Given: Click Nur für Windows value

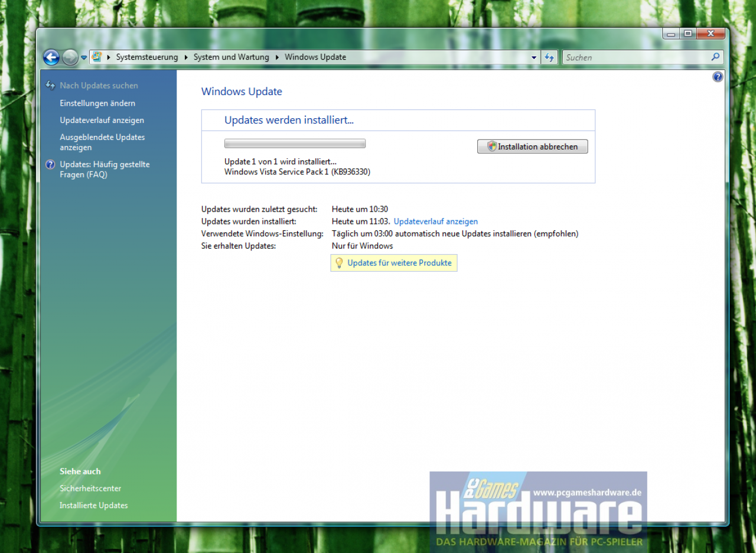Looking at the screenshot, I should (362, 246).
